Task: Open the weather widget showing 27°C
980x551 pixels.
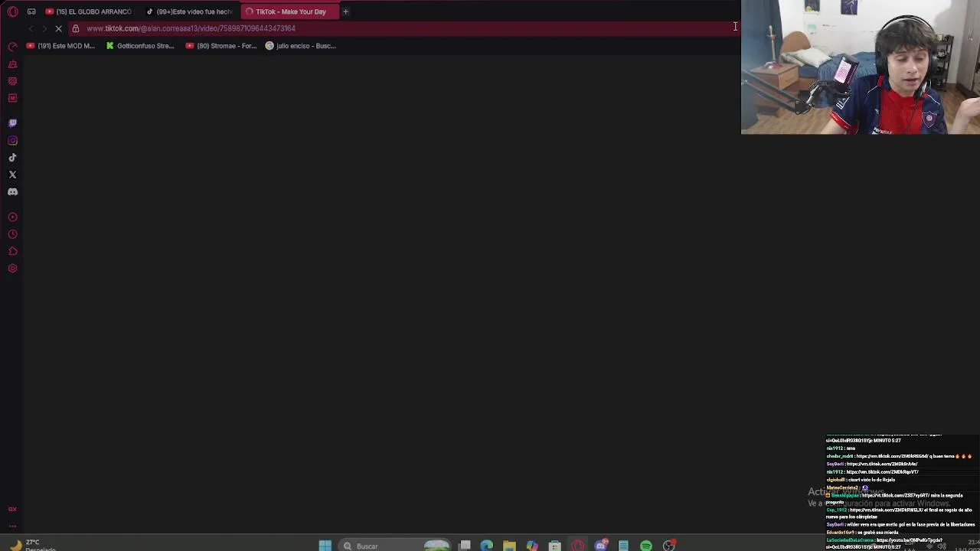Action: click(32, 545)
